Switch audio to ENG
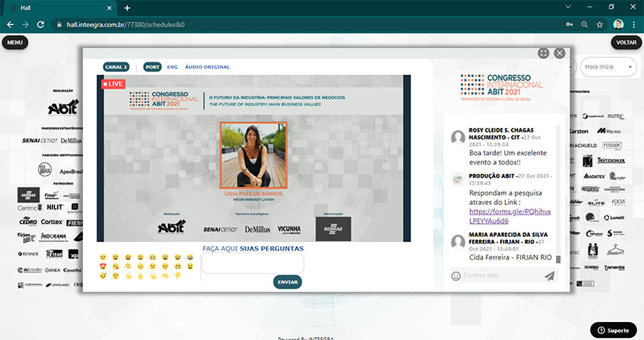 tap(172, 67)
